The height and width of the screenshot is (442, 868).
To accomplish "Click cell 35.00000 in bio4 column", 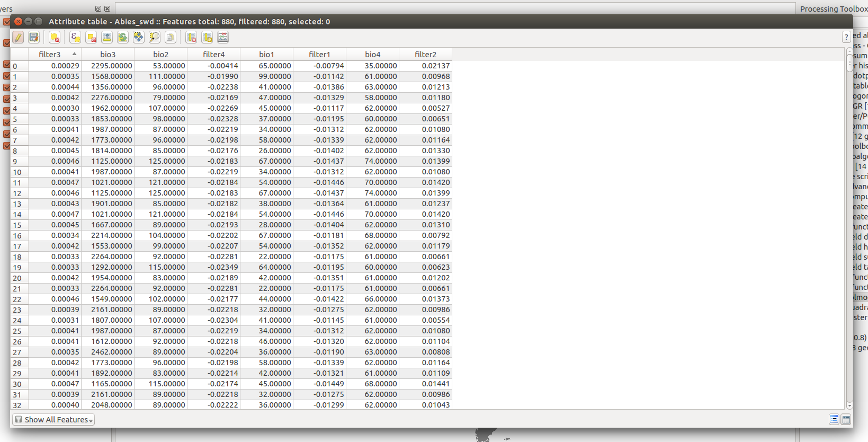I will click(x=372, y=66).
